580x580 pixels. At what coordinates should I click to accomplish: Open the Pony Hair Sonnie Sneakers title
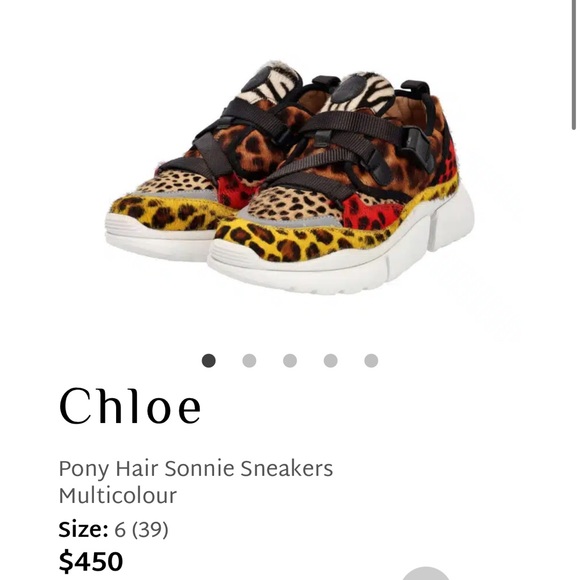click(196, 469)
